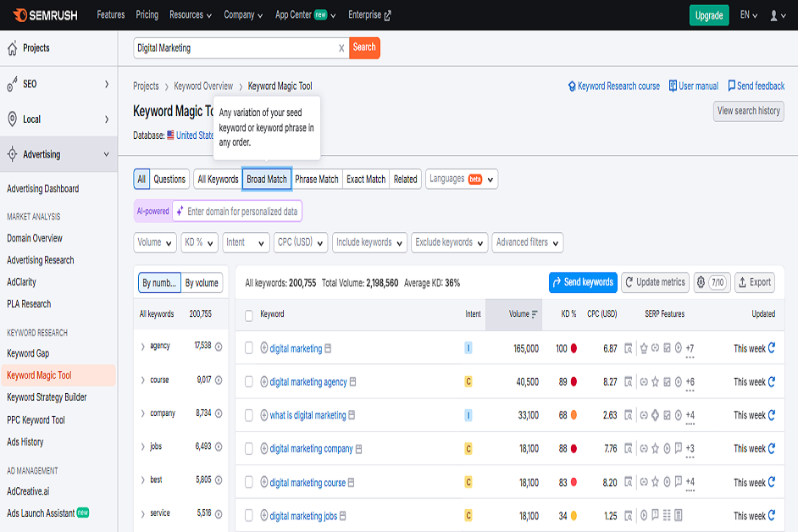Image resolution: width=798 pixels, height=532 pixels.
Task: Refresh metrics for digital marketing jobs row
Action: tap(772, 516)
